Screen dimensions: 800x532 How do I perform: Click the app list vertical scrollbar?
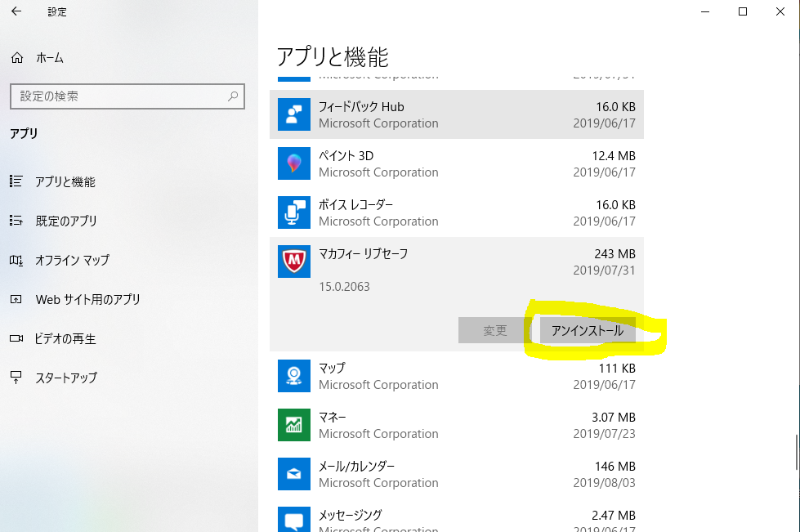tap(797, 453)
